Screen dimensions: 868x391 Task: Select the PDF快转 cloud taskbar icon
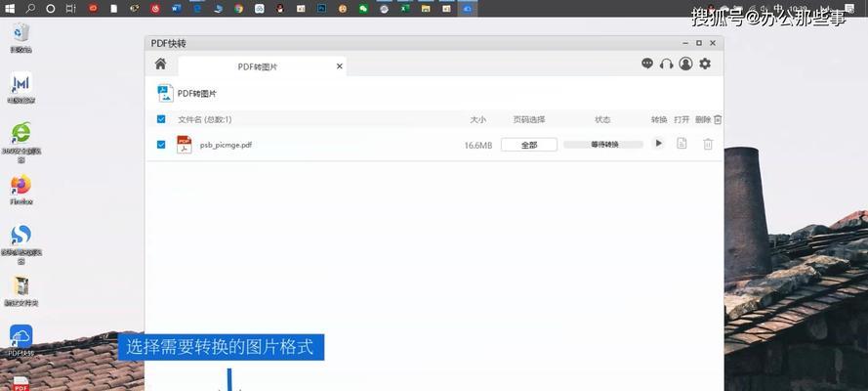click(468, 8)
